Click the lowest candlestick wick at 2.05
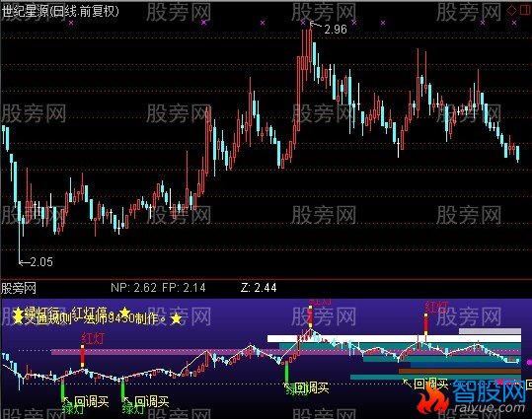The height and width of the screenshot is (419, 532). click(20, 232)
